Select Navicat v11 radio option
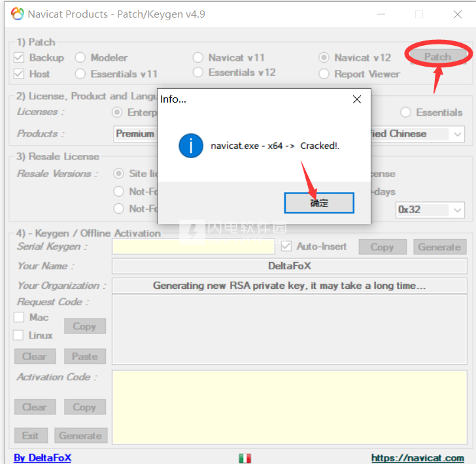Image resolution: width=476 pixels, height=464 pixels. pyautogui.click(x=198, y=58)
